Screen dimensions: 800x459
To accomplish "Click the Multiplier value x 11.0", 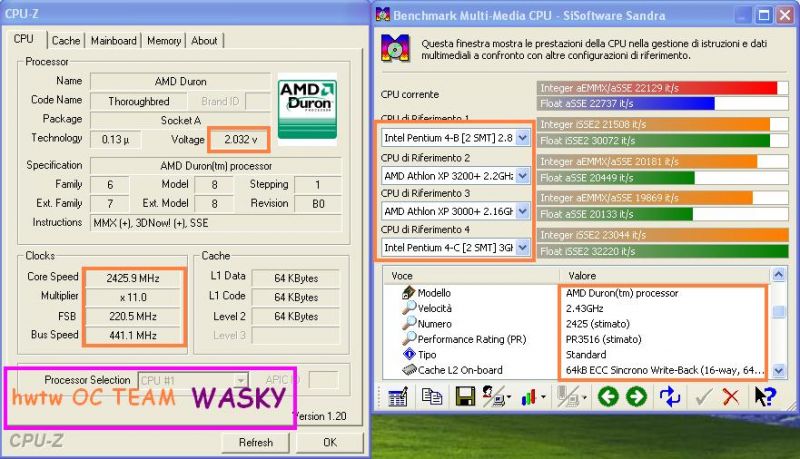I will [133, 297].
